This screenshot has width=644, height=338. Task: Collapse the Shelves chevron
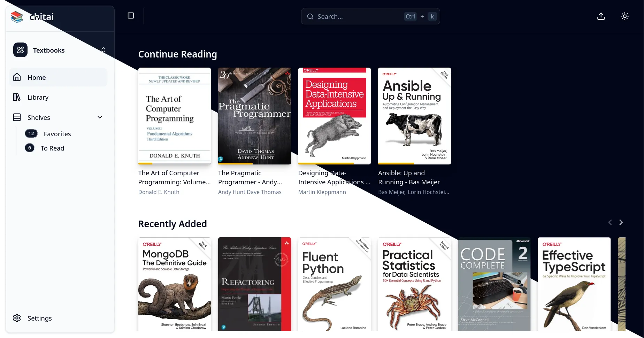[100, 117]
